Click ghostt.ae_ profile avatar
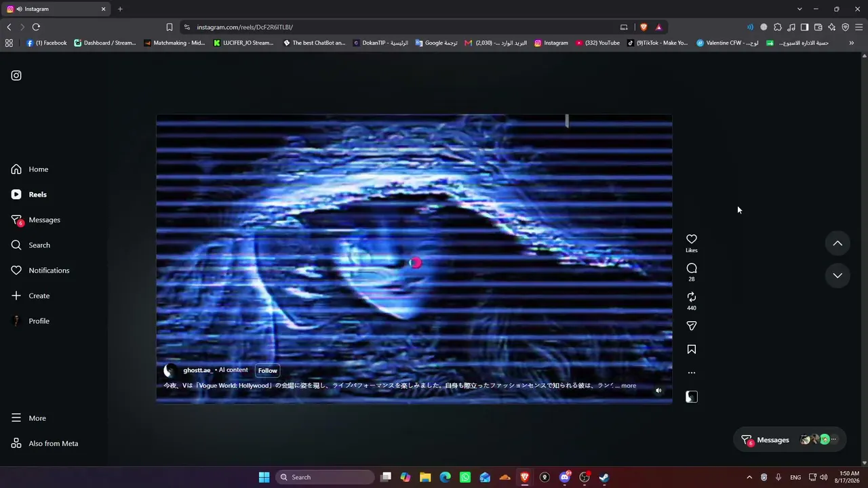This screenshot has height=488, width=868. (x=170, y=371)
